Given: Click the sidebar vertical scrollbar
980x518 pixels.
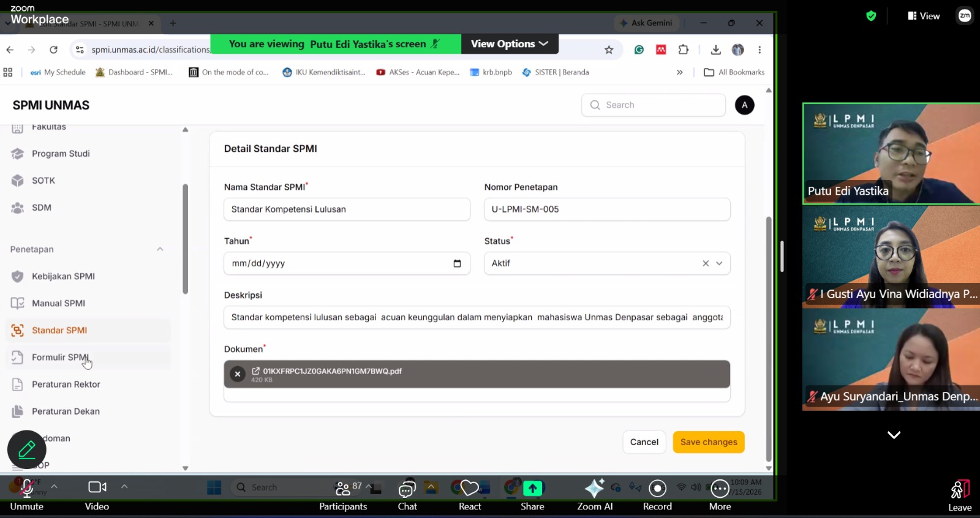Looking at the screenshot, I should click(185, 239).
